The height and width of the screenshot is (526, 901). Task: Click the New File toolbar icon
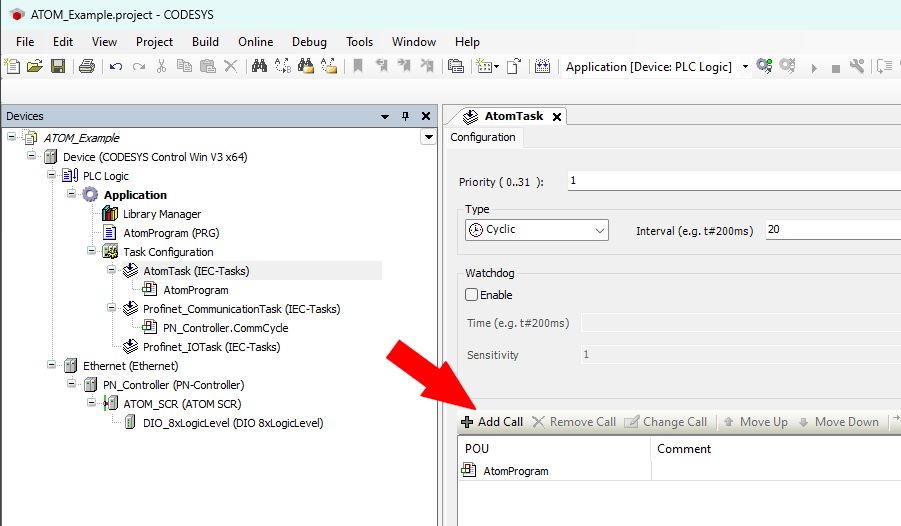(x=12, y=66)
